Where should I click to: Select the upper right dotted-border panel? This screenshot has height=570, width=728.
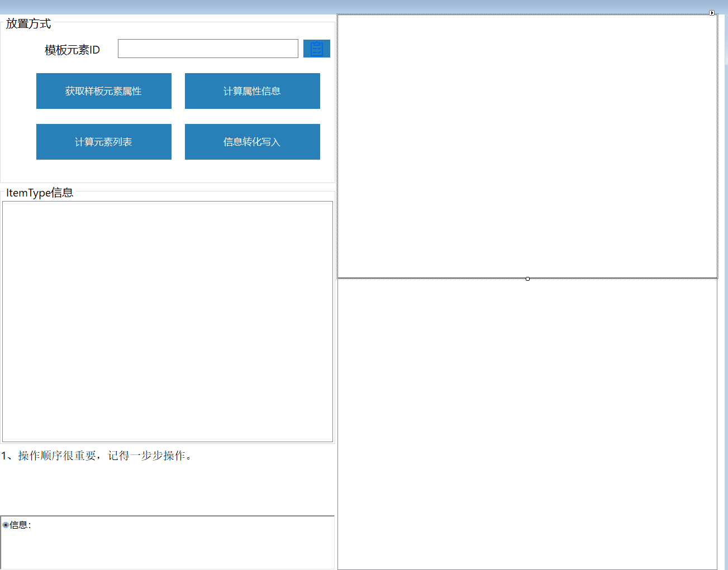[527, 146]
